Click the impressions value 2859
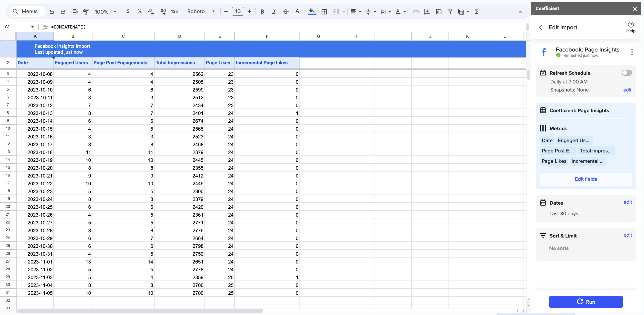This screenshot has width=644, height=315. pyautogui.click(x=179, y=277)
